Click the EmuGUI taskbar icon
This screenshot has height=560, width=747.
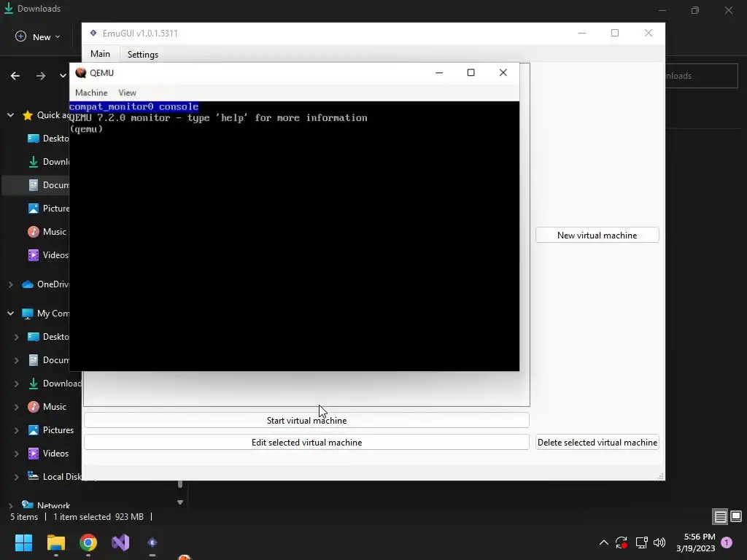point(152,542)
